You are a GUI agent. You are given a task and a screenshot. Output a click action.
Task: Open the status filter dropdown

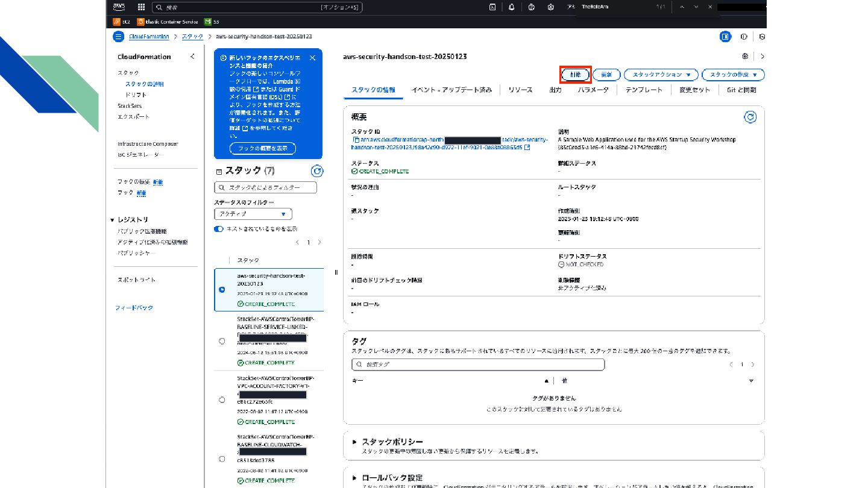coord(253,214)
